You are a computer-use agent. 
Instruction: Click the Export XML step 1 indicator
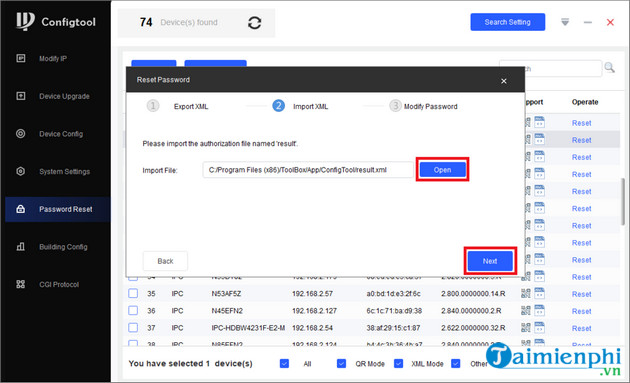[153, 106]
